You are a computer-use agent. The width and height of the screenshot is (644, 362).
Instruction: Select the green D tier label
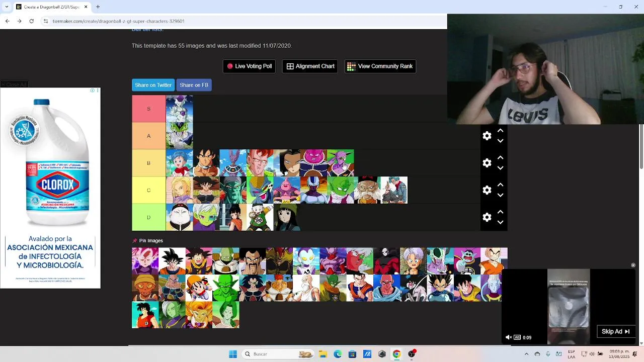coord(148,217)
